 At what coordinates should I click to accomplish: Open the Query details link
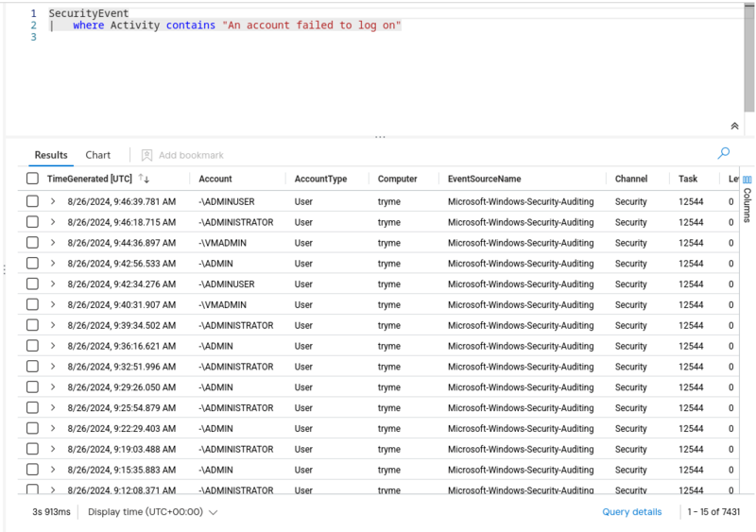[x=631, y=512]
